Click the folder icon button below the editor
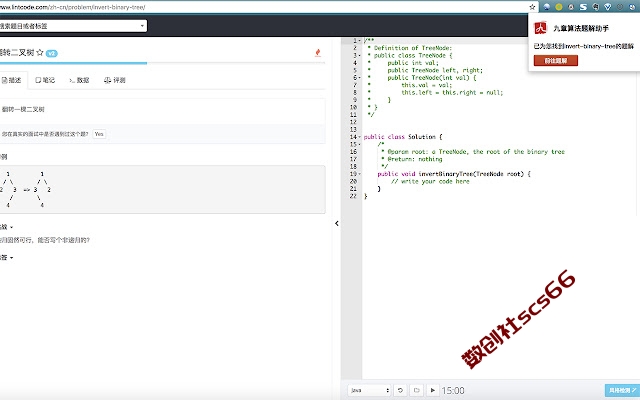 pos(416,390)
